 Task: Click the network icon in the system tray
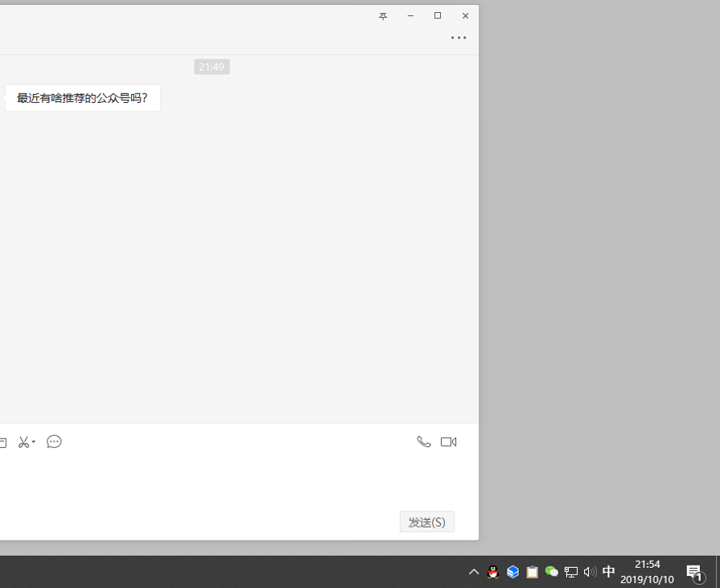(570, 571)
